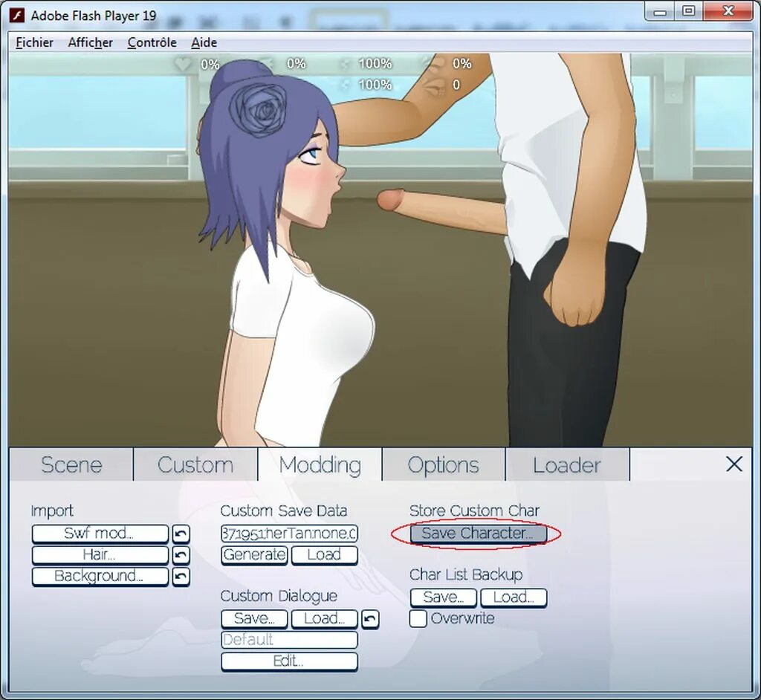Reset the imported Hair
This screenshot has width=761, height=700.
(181, 555)
